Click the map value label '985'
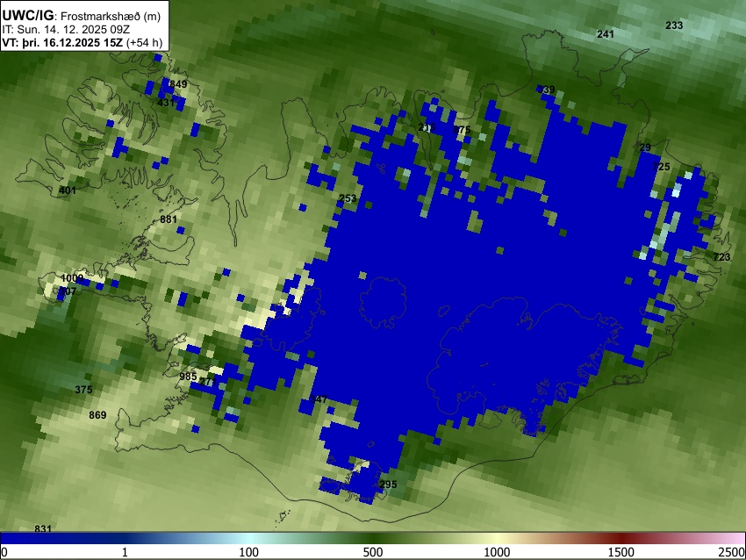746x560 pixels. (188, 377)
